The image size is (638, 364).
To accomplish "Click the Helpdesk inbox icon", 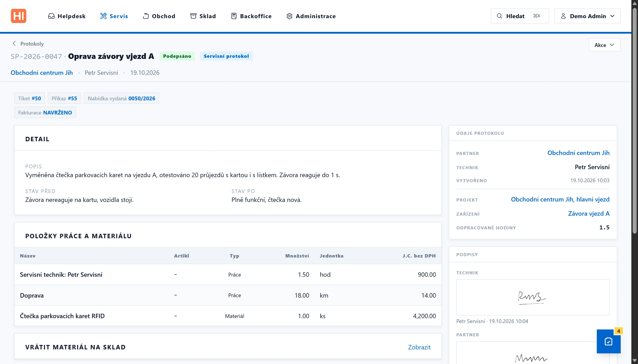I will tap(51, 16).
